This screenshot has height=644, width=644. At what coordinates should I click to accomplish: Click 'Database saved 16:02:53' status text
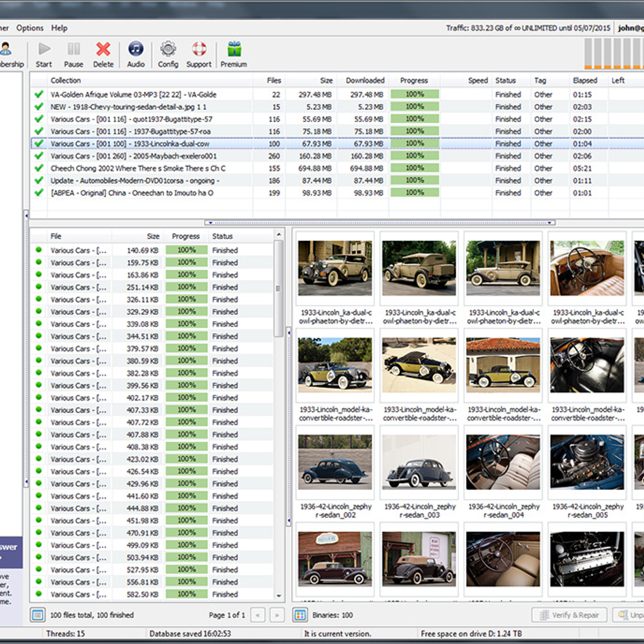[x=190, y=634]
